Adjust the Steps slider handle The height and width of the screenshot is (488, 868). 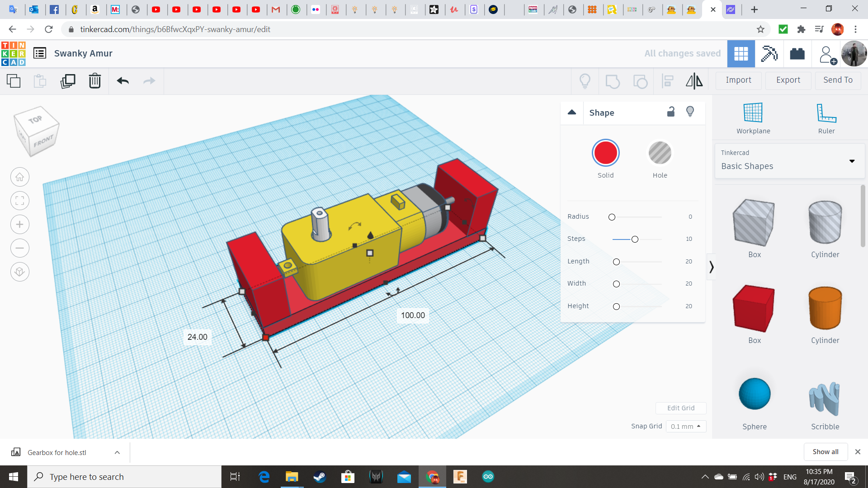click(x=635, y=239)
